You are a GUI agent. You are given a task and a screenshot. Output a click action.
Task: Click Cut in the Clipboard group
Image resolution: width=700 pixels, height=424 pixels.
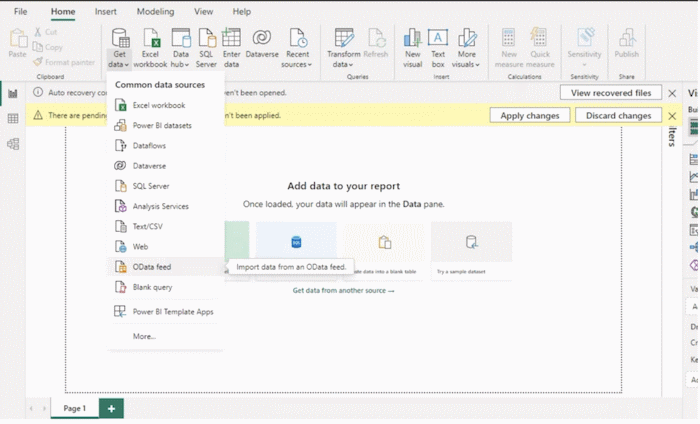point(46,32)
